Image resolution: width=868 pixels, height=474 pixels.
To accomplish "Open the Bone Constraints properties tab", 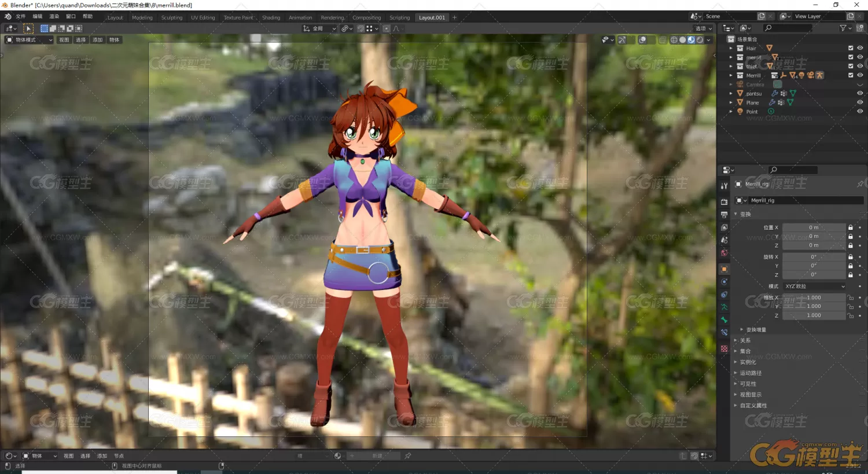I will (x=724, y=333).
